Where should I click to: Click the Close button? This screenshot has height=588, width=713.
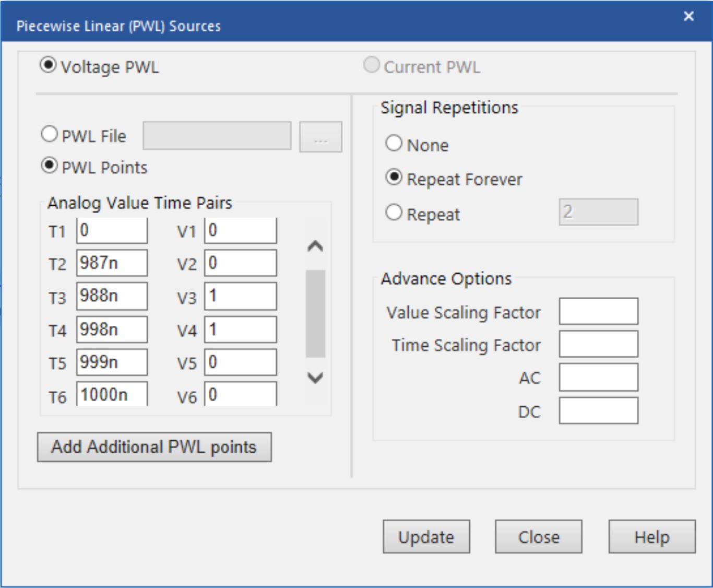pos(538,536)
